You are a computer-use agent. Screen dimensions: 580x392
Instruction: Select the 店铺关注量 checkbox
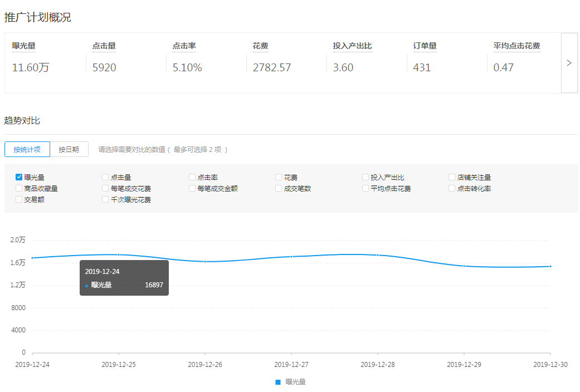tap(452, 177)
